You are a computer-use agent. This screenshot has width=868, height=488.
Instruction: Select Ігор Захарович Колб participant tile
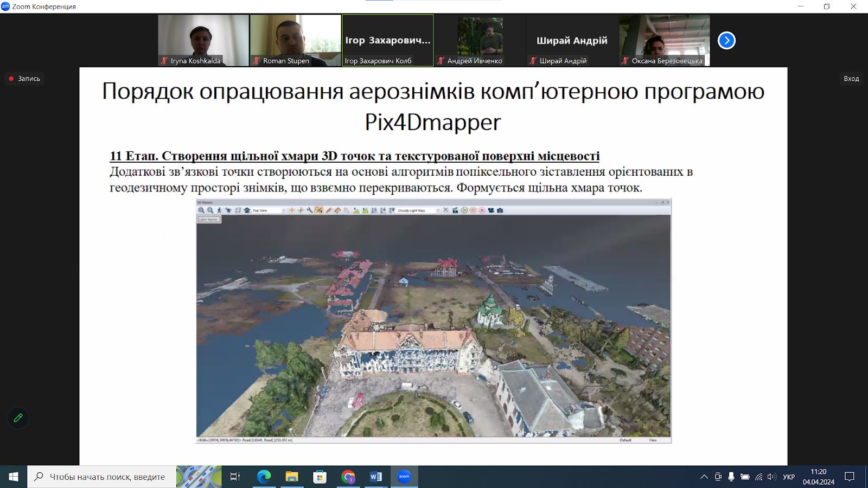point(388,41)
